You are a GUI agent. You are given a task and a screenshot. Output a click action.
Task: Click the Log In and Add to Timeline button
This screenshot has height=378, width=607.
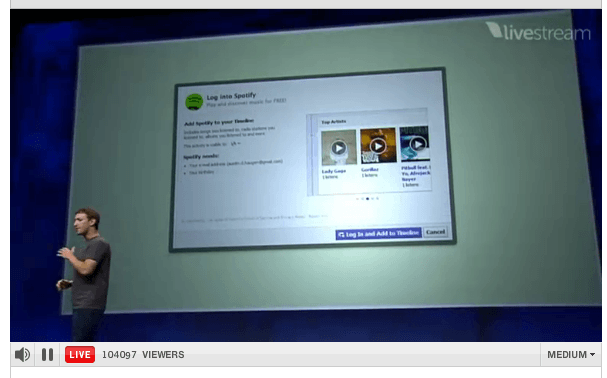(x=379, y=234)
